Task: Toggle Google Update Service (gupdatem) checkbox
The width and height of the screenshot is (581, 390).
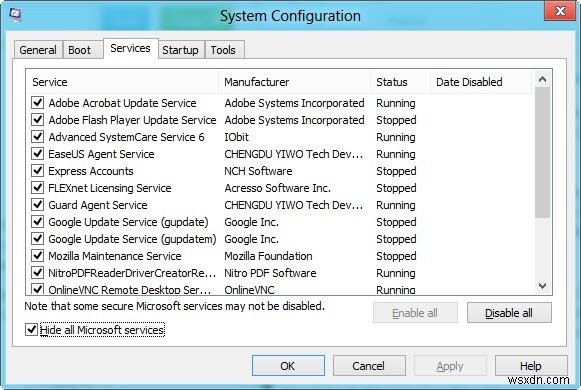Action: click(x=37, y=239)
